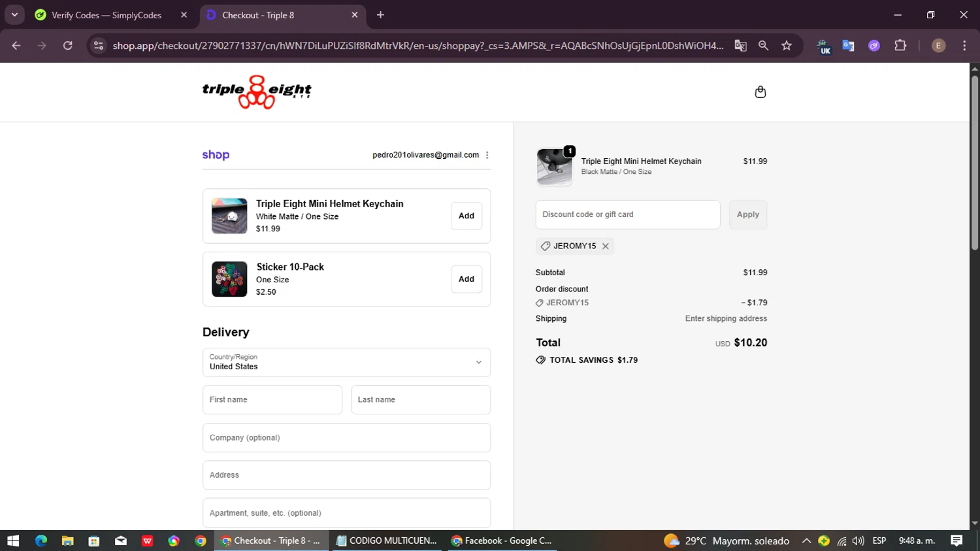
Task: Switch to CODIGO MULTICUEN taskbar window
Action: click(x=387, y=541)
